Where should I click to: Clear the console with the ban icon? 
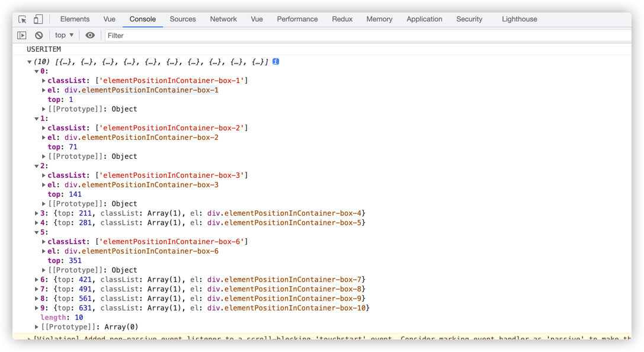point(39,36)
